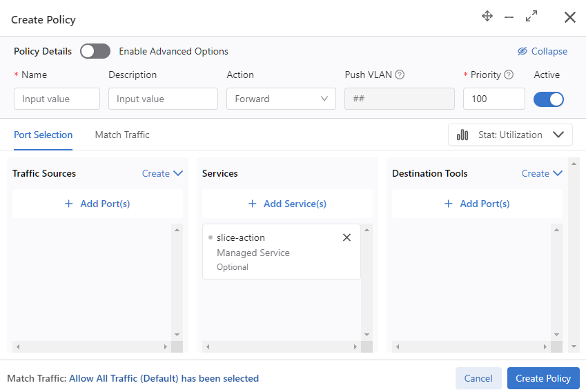Screen dimensions: 586x392
Task: Open Destination Tools Create dropdown
Action: (x=542, y=173)
